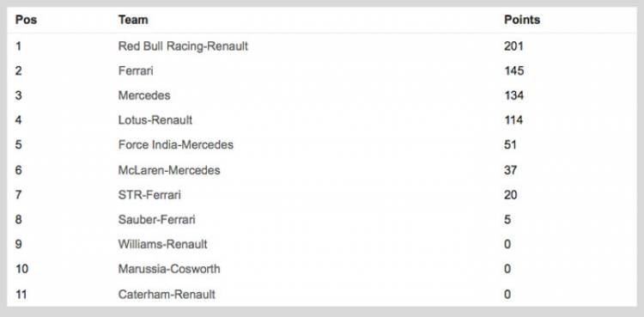
Task: Select the Red Bull Racing-Renault team name
Action: pos(183,46)
